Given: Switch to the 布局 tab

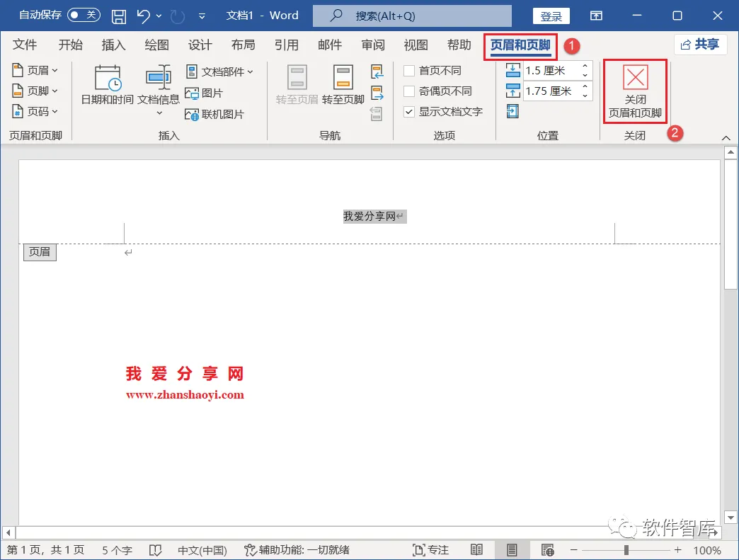Looking at the screenshot, I should click(x=244, y=45).
